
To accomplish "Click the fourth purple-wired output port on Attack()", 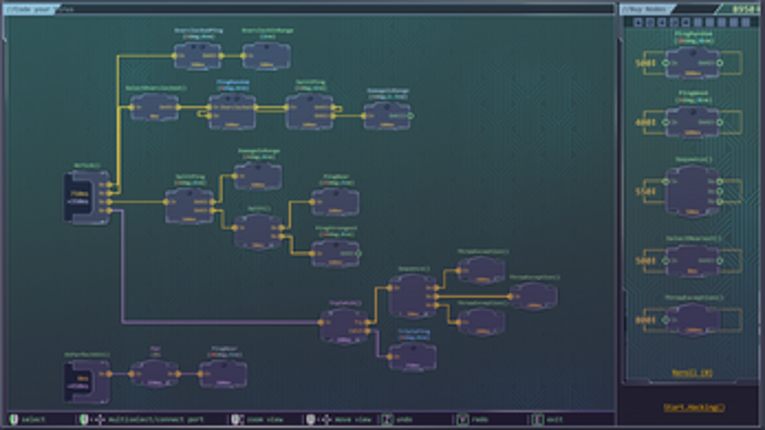I will pyautogui.click(x=109, y=210).
